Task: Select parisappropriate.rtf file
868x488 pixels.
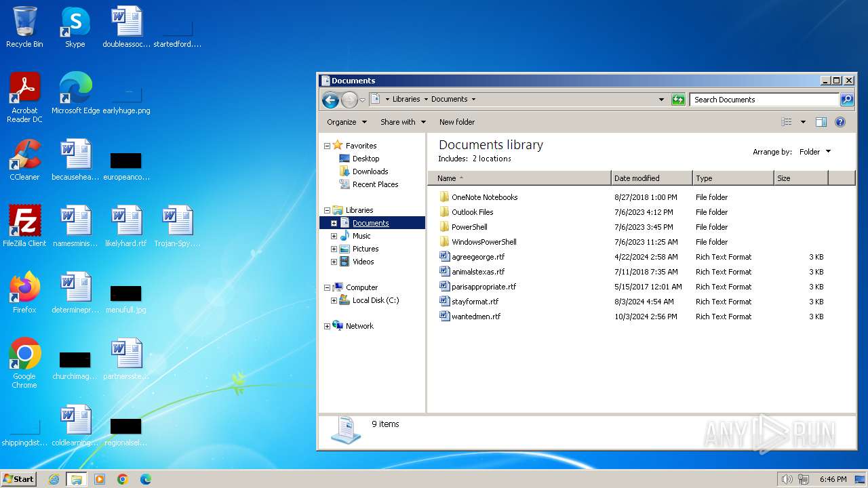Action: point(484,287)
